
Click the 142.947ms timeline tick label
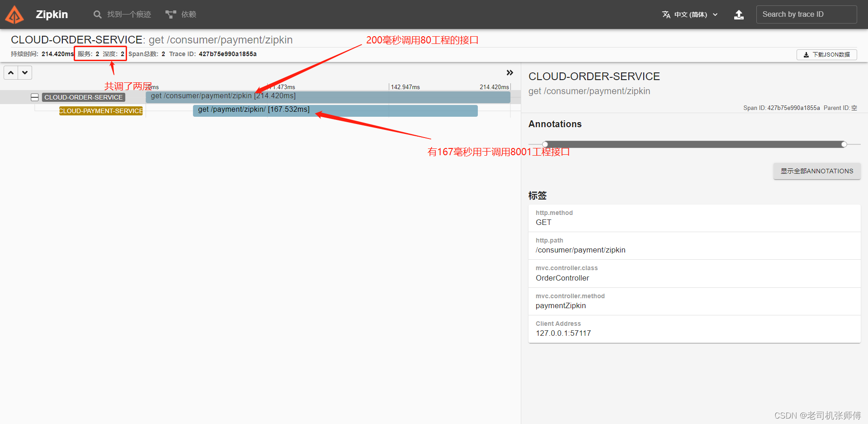pyautogui.click(x=405, y=87)
